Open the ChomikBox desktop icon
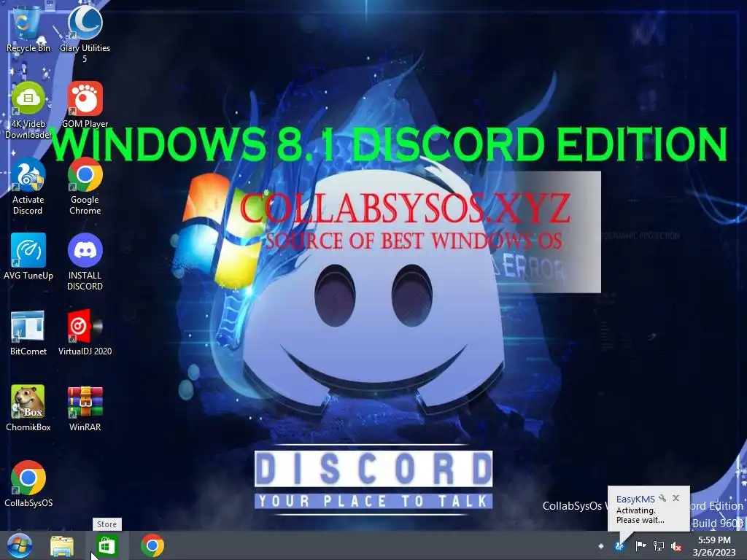The height and width of the screenshot is (560, 747). [28, 408]
